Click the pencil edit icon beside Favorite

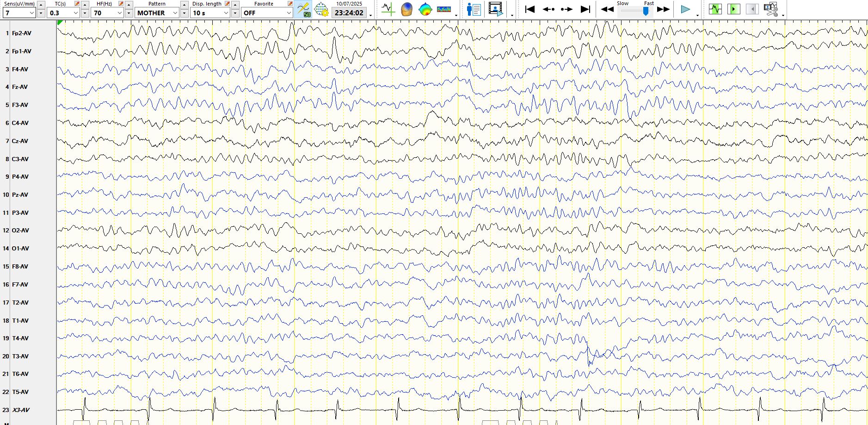point(290,4)
